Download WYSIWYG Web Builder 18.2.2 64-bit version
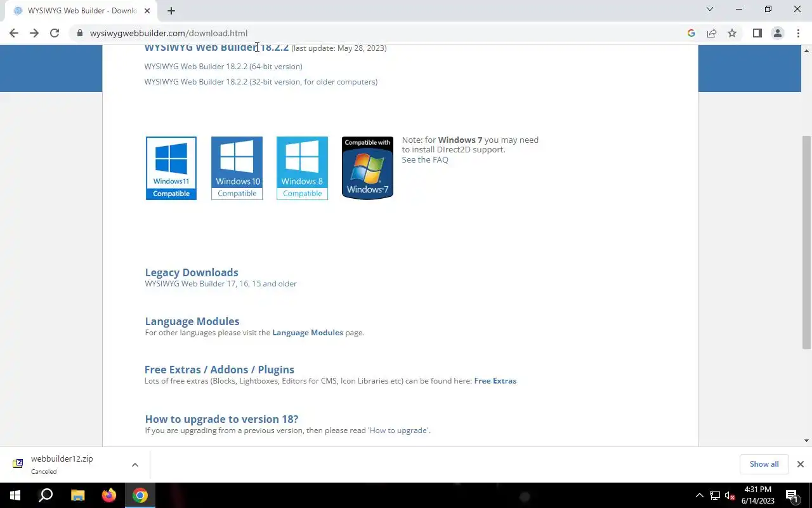The height and width of the screenshot is (508, 812). point(223,66)
